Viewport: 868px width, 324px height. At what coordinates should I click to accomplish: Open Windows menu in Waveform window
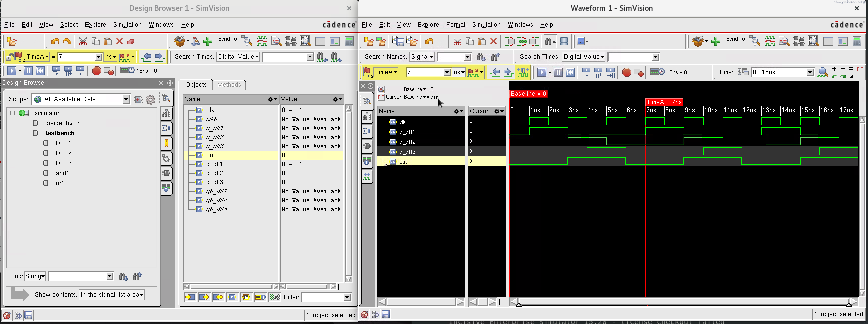click(x=520, y=24)
